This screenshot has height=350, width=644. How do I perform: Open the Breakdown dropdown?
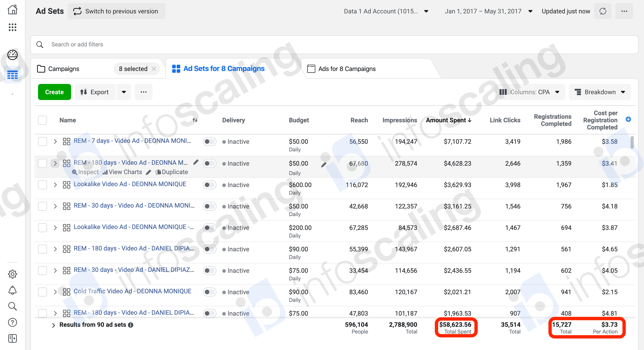click(x=600, y=92)
